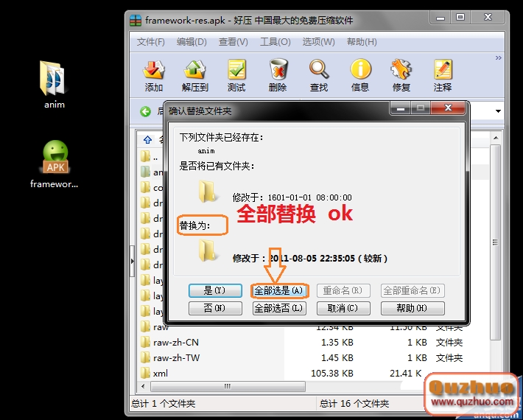Click the horizontal scrollbar left arrow
Screen dimensions: 523x420
(x=143, y=386)
